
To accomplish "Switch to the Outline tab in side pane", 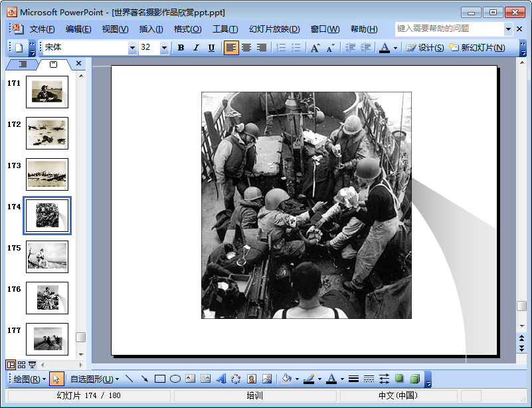I will point(23,64).
